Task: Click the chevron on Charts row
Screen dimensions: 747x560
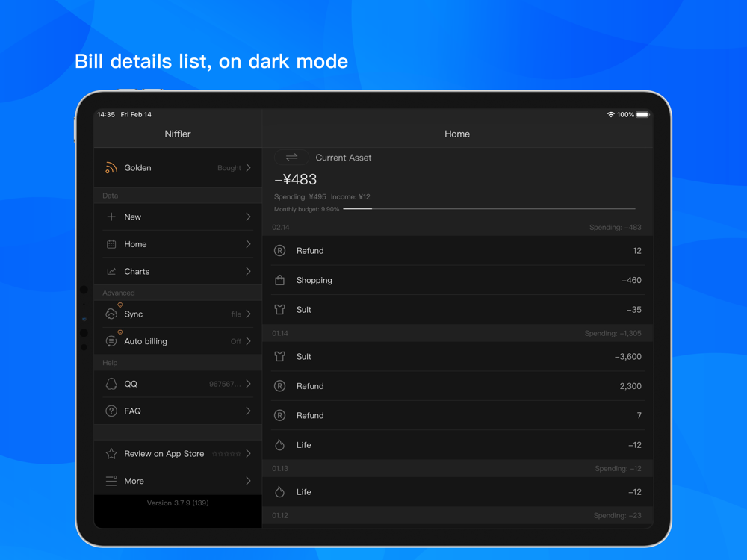Action: [248, 272]
